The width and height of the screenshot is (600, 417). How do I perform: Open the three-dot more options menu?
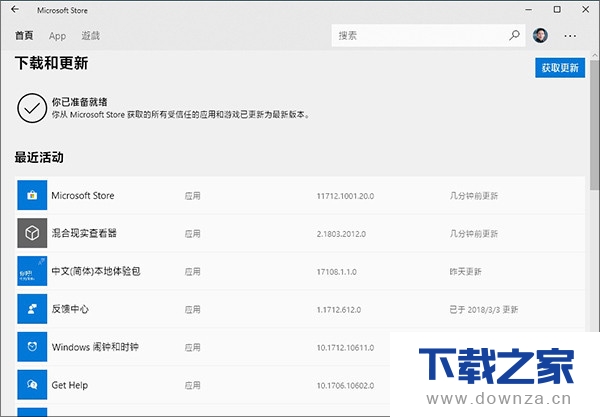click(x=571, y=35)
